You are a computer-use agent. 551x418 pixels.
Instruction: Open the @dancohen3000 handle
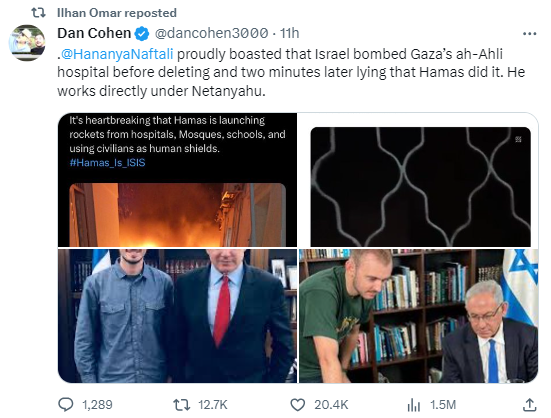pos(212,33)
